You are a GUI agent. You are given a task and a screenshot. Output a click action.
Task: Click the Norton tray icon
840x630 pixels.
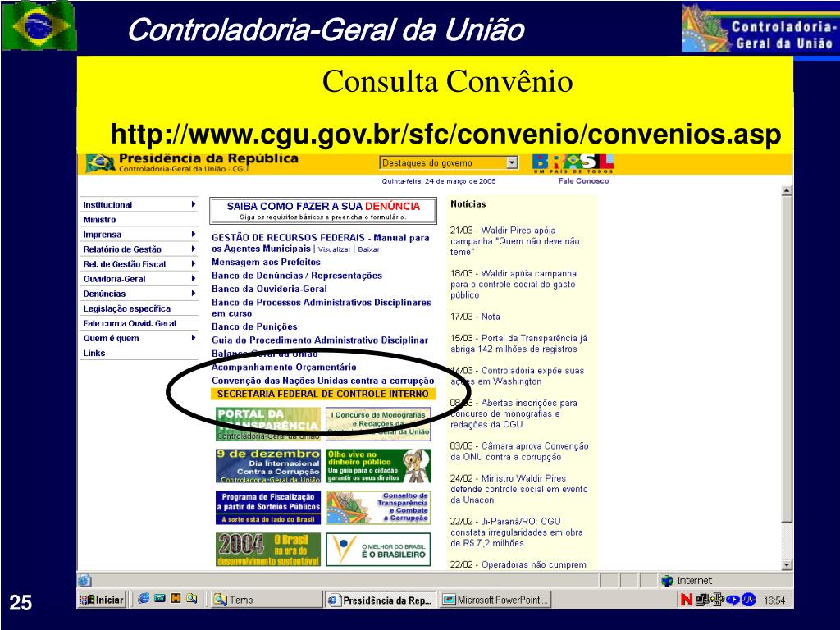(686, 600)
